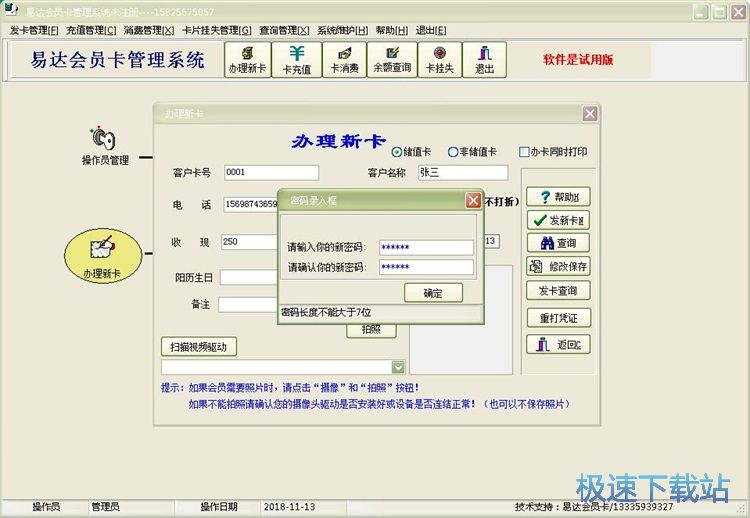Click the 修改保存 button
This screenshot has width=750, height=518.
click(559, 267)
